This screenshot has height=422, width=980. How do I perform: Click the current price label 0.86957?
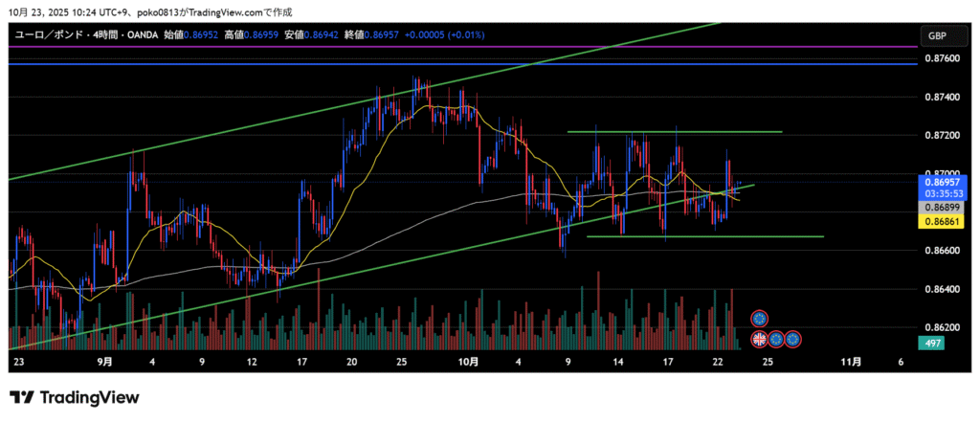938,181
